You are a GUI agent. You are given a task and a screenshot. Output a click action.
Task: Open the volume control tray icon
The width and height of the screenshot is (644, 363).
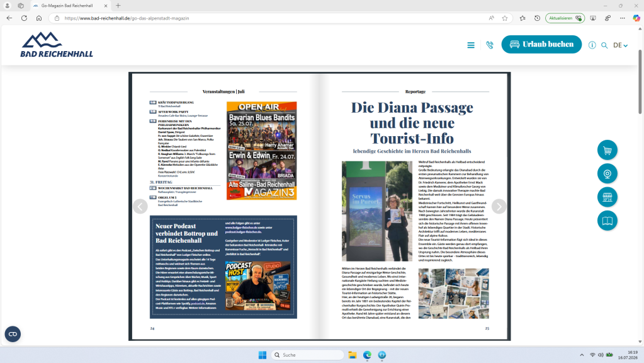601,355
